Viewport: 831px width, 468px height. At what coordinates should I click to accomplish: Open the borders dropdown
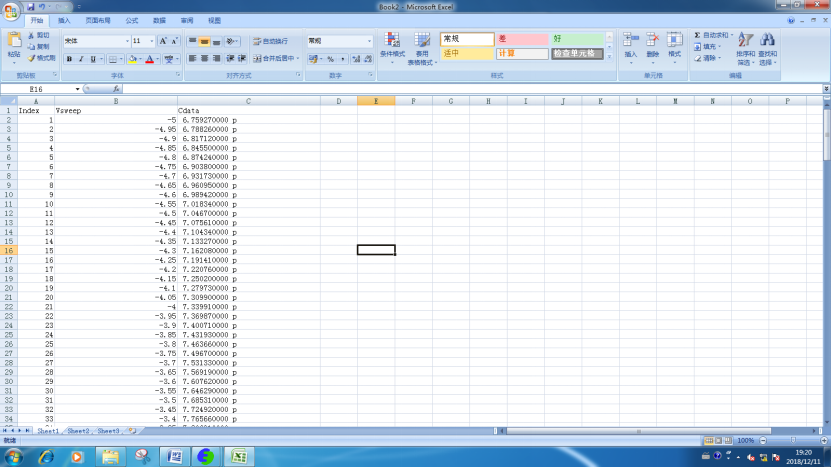[x=121, y=59]
